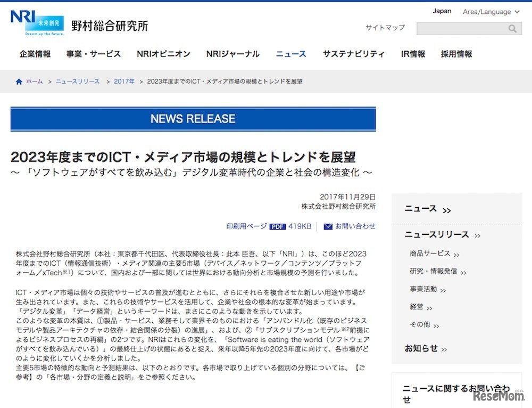Click the double-chevron icon next to ニュース
The height and width of the screenshot is (408, 532).
tap(447, 210)
